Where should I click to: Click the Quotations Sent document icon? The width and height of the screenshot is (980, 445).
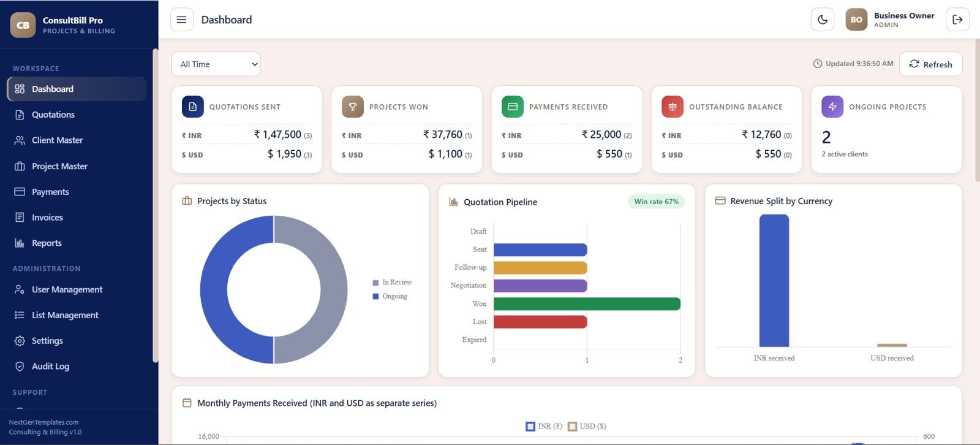point(192,107)
